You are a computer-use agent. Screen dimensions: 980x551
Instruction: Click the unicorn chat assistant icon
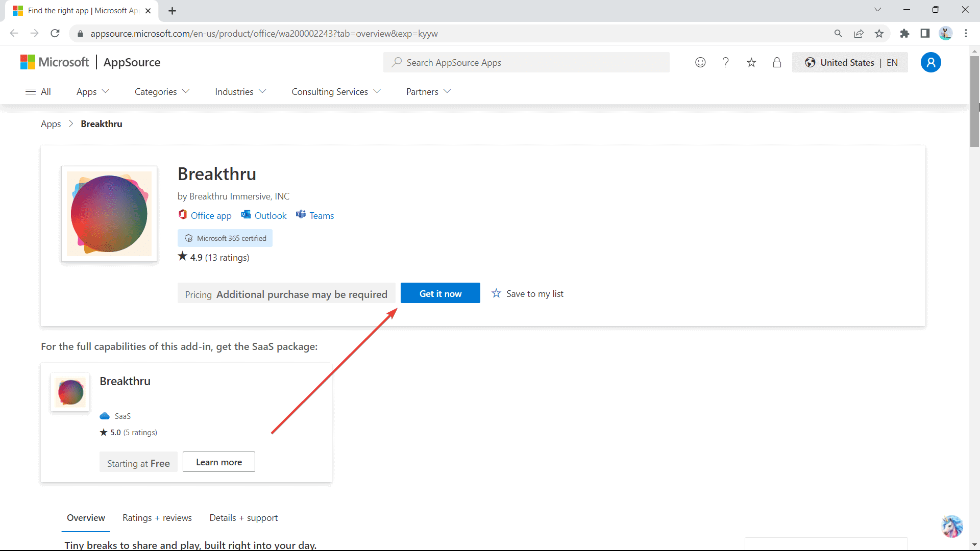point(952,526)
